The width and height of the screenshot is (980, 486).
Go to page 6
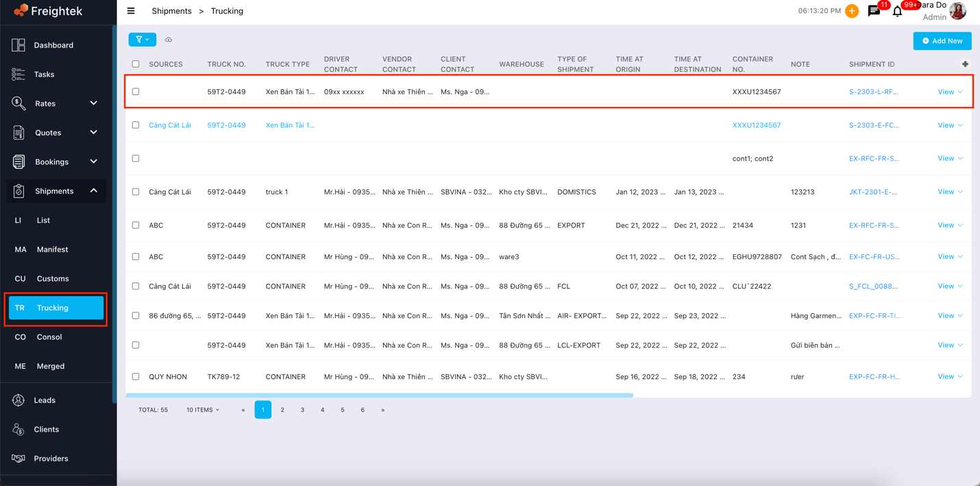click(363, 410)
